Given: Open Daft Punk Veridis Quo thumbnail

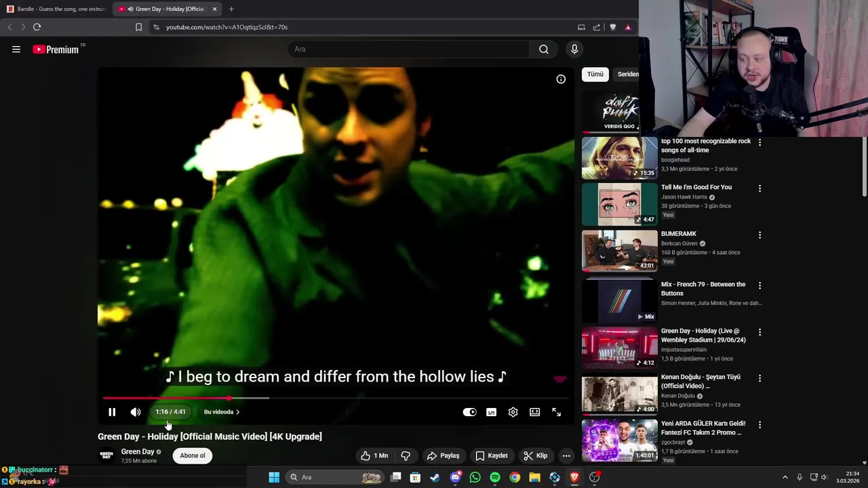Looking at the screenshot, I should click(610, 111).
